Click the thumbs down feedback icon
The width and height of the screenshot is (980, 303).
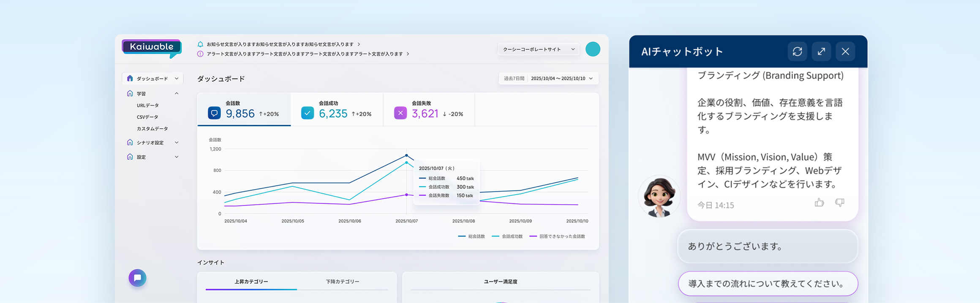839,203
